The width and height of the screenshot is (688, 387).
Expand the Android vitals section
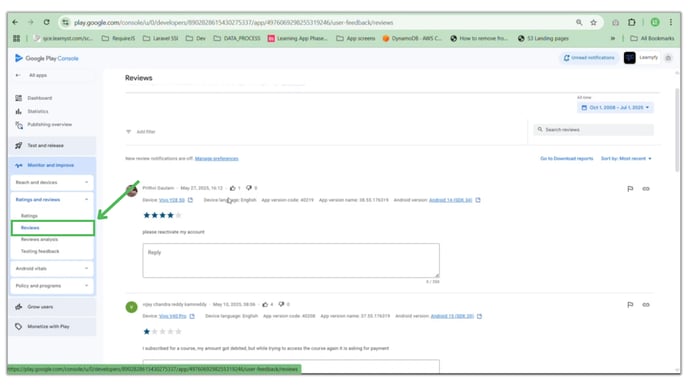pos(52,269)
